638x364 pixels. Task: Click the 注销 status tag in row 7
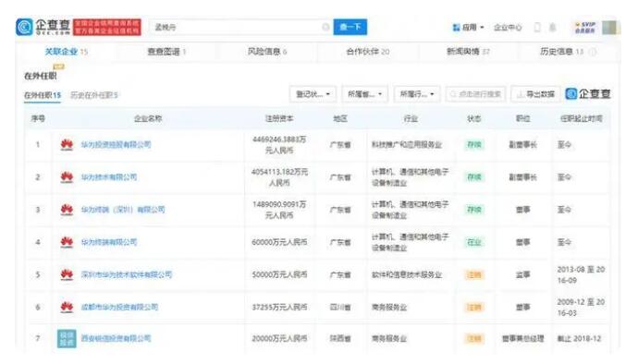(474, 338)
